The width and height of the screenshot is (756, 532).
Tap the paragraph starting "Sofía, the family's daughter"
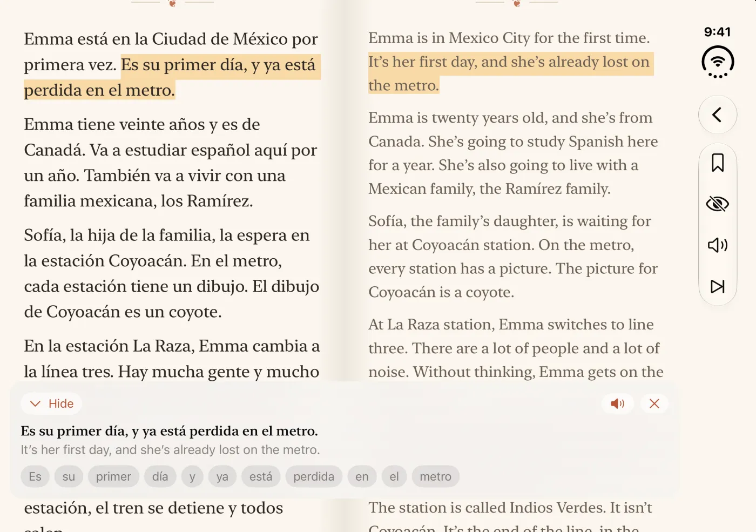(x=513, y=257)
